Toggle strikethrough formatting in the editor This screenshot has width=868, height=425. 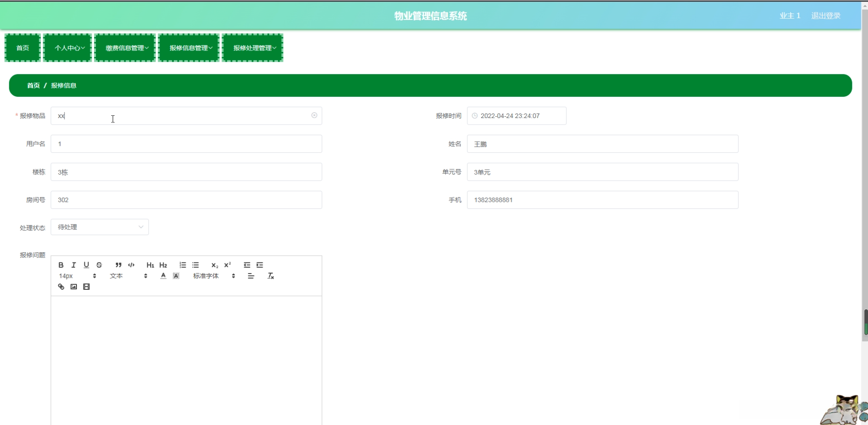[x=99, y=265]
